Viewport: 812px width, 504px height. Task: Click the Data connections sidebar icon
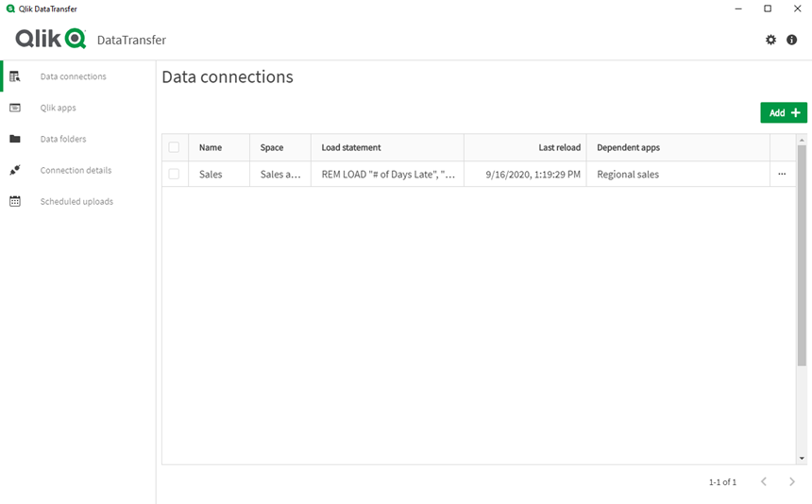pos(15,76)
